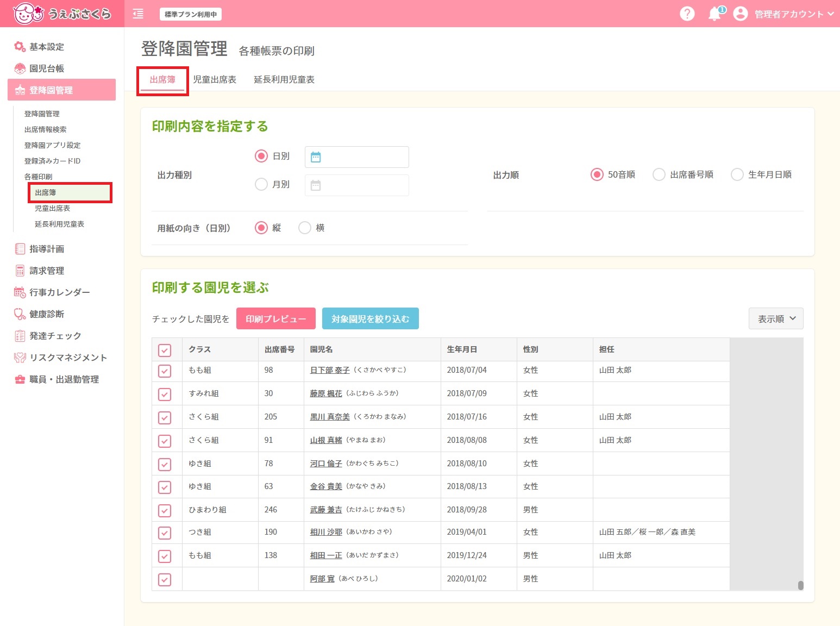Uncheck the 阿部 寛 row checkbox

pyautogui.click(x=165, y=580)
